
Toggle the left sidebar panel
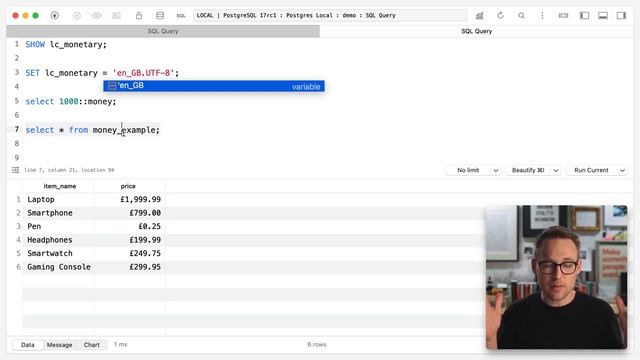point(584,16)
